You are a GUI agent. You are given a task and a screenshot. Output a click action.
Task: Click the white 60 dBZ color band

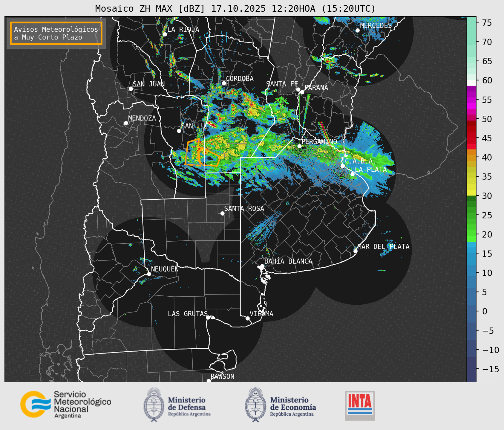click(471, 83)
